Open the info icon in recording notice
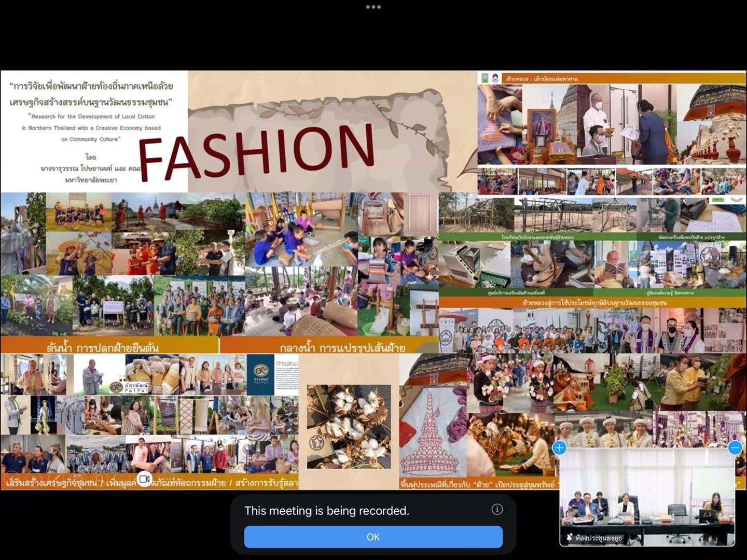The height and width of the screenshot is (560, 747). pyautogui.click(x=497, y=509)
